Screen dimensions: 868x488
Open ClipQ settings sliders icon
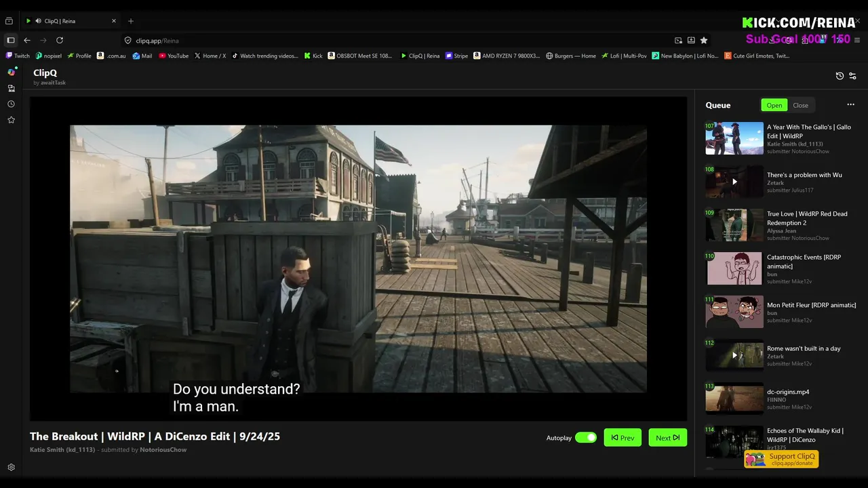tap(853, 76)
